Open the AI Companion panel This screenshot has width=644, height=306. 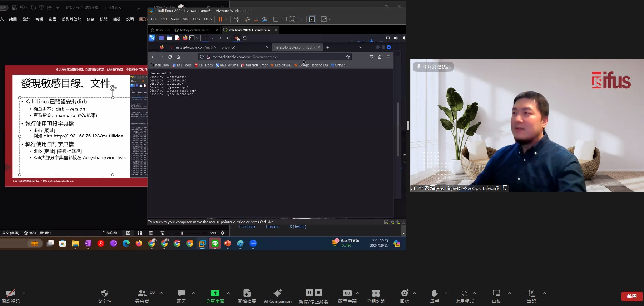click(278, 296)
